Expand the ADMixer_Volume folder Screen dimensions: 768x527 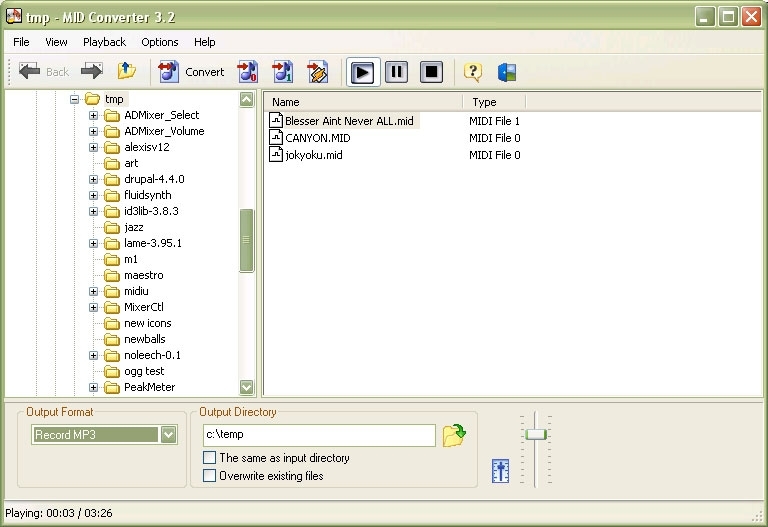(94, 131)
